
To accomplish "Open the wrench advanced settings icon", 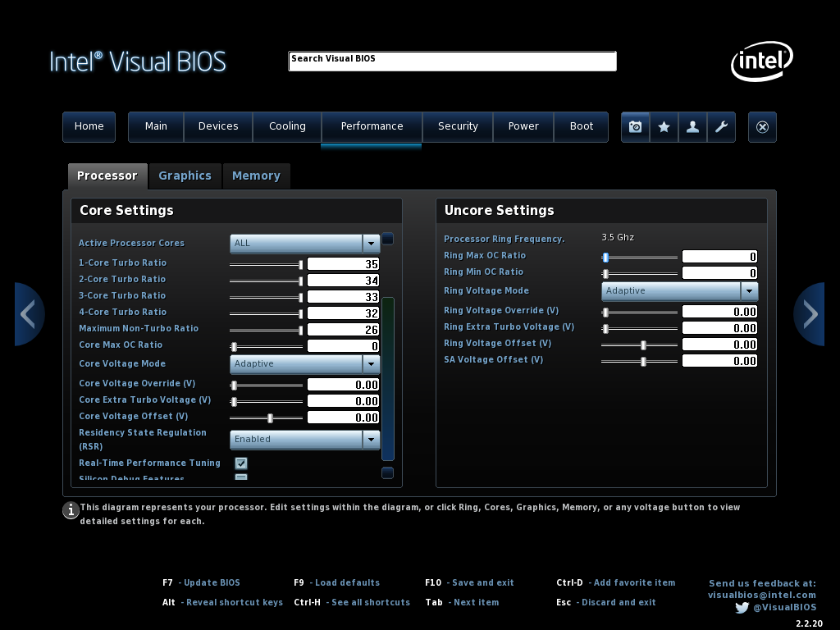I will point(721,127).
